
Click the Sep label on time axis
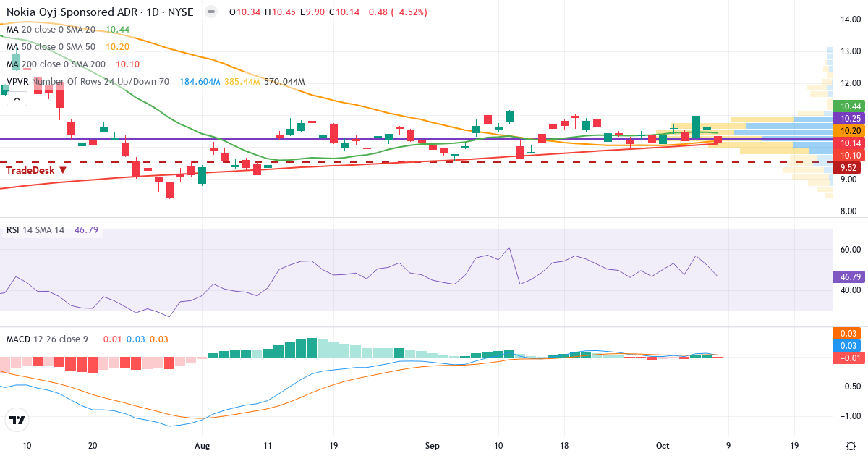pyautogui.click(x=432, y=446)
